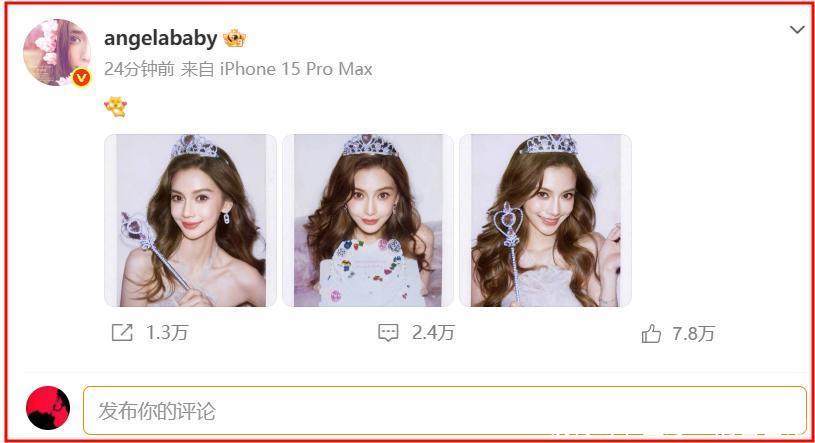Click the repost share icon
Viewport: 815px width, 443px height.
point(122,333)
